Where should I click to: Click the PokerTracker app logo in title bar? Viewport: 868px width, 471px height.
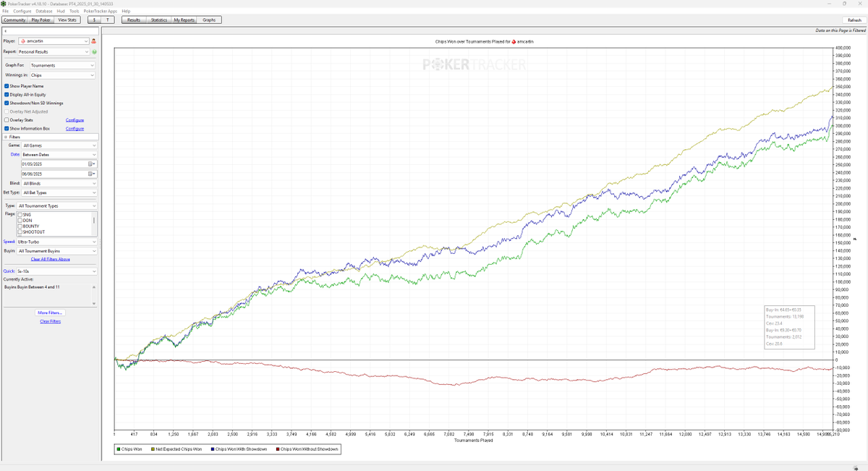tap(4, 4)
